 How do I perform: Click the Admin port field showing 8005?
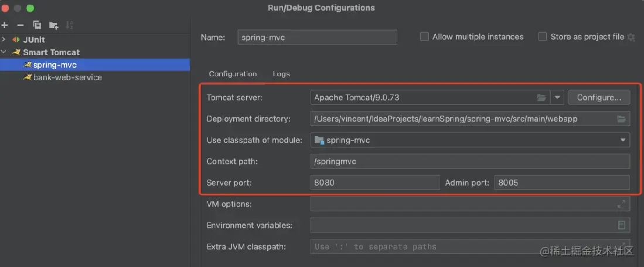click(562, 182)
